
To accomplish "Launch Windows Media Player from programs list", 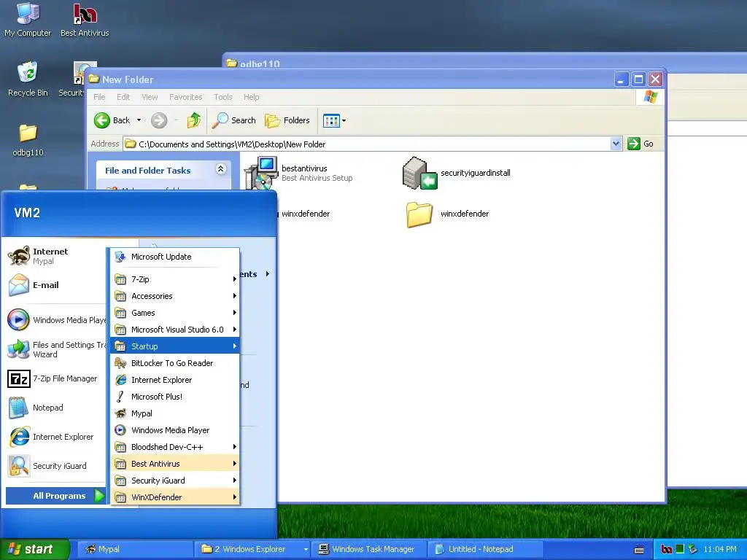I will click(x=175, y=430).
